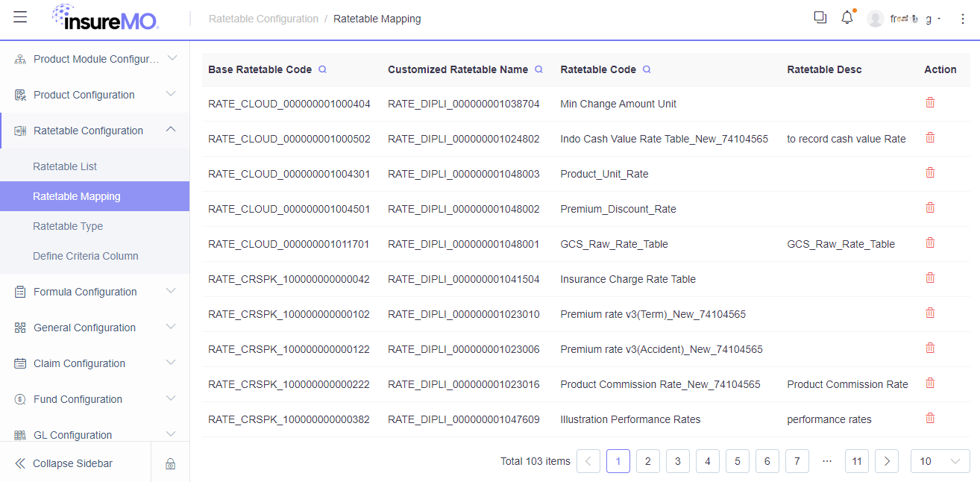Delete the Illustration Performance Rates mapping
This screenshot has height=482, width=980.
(930, 419)
